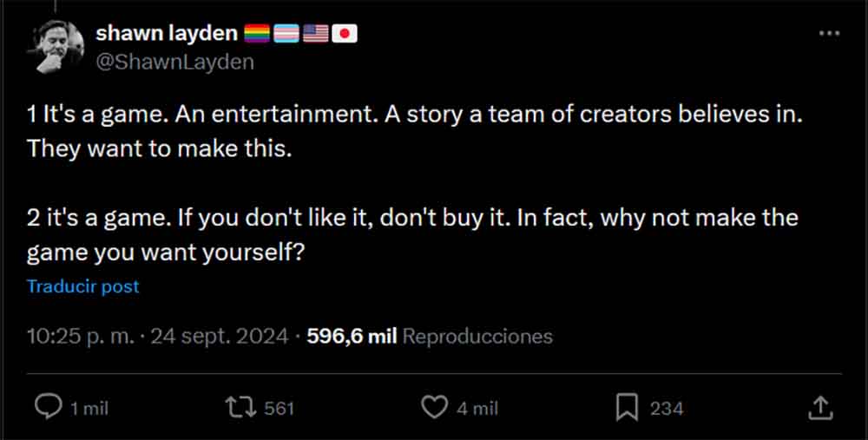Bookmark this post with the bookmark icon
Viewport: 868px width, 440px height.
coord(628,407)
